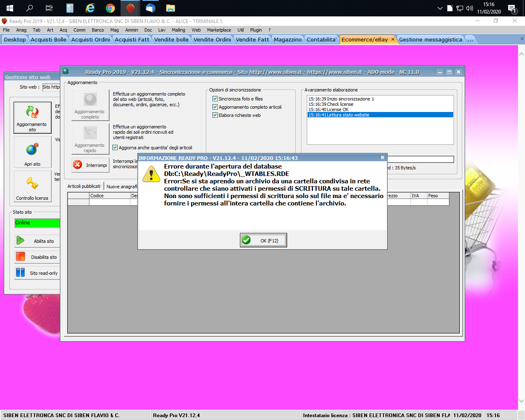
Task: Open Internet Explorer from the taskbar
Action: point(90,8)
